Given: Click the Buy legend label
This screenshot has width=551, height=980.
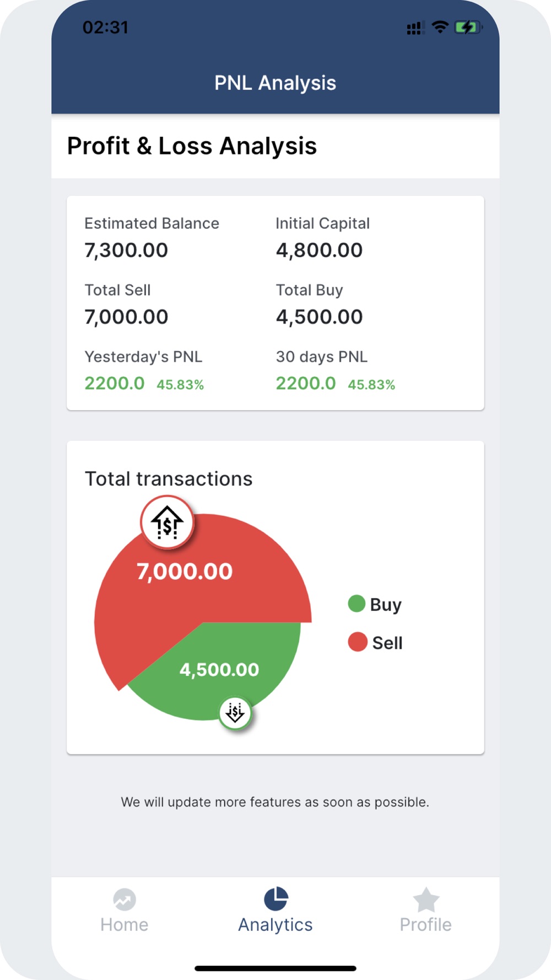Looking at the screenshot, I should (386, 605).
